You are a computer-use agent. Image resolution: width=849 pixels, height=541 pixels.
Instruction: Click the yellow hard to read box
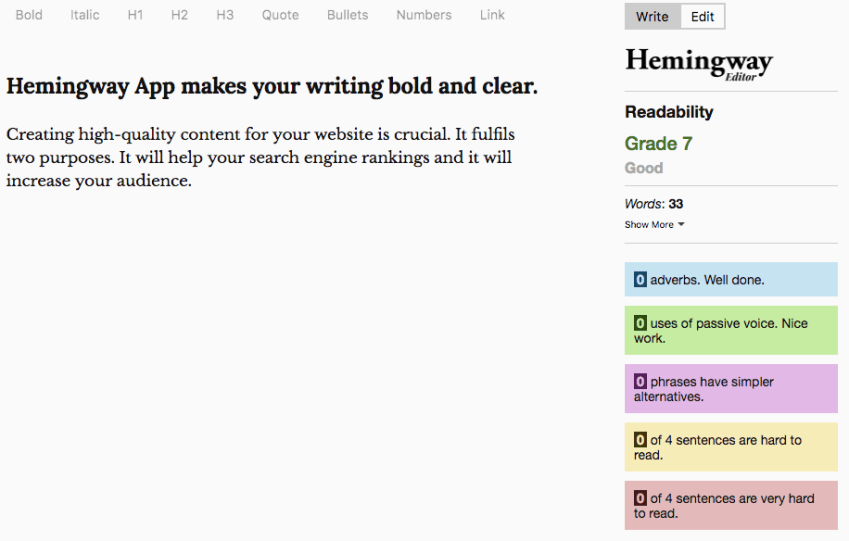pos(731,447)
